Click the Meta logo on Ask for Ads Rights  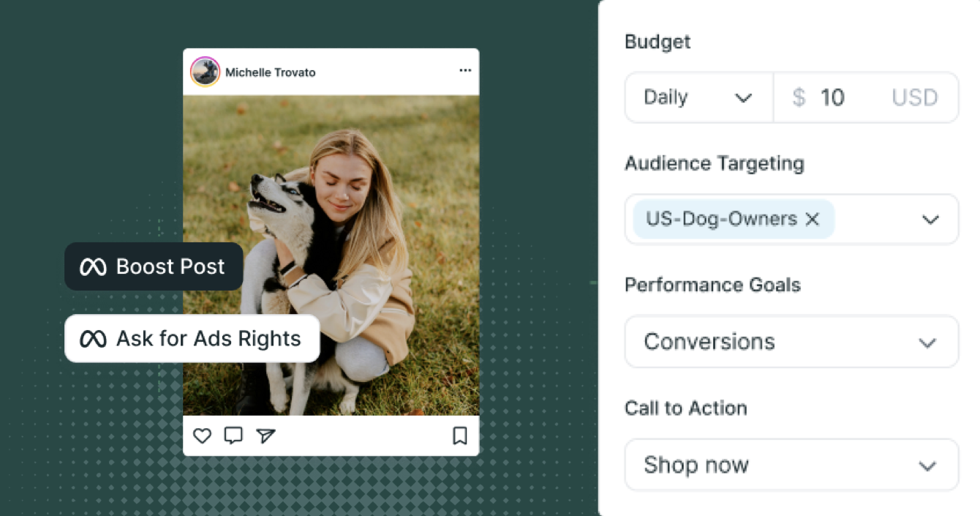(93, 339)
